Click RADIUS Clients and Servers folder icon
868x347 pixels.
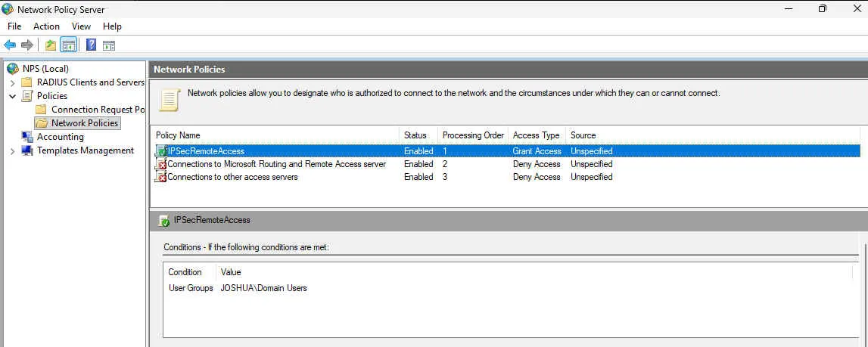(x=27, y=82)
